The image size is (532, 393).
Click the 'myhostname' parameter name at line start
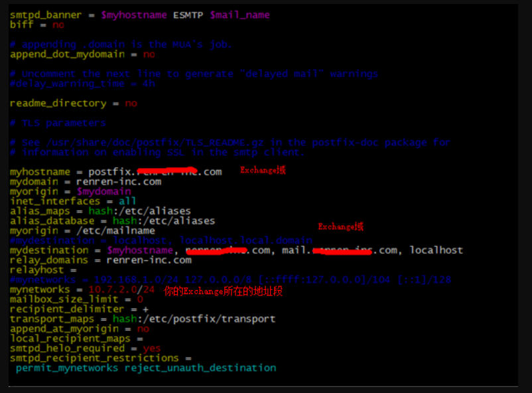[x=40, y=172]
